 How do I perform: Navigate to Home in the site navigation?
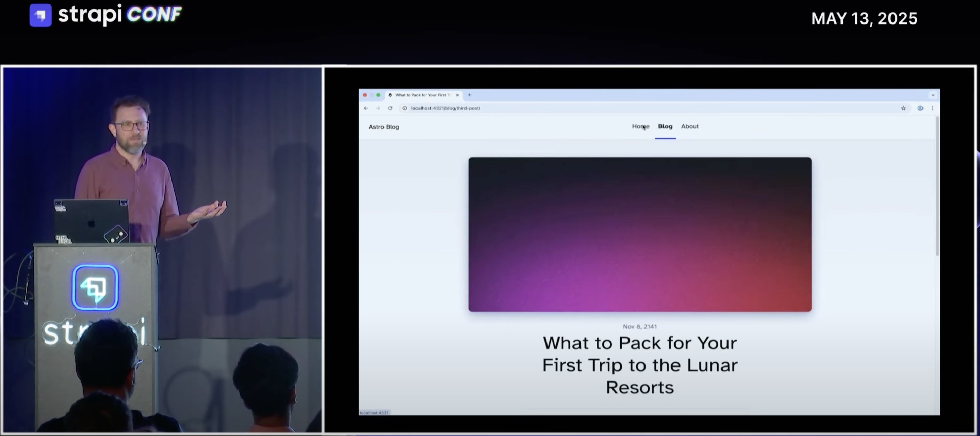click(x=641, y=126)
